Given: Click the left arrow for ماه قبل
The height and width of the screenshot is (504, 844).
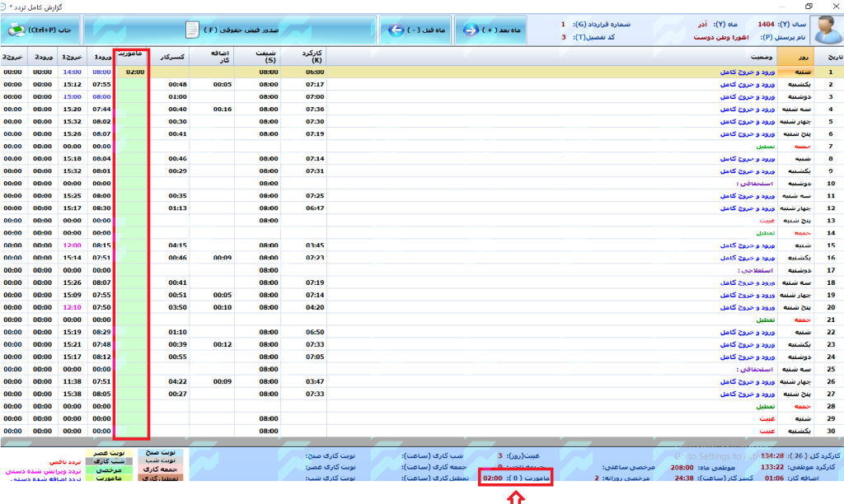Looking at the screenshot, I should (x=395, y=30).
